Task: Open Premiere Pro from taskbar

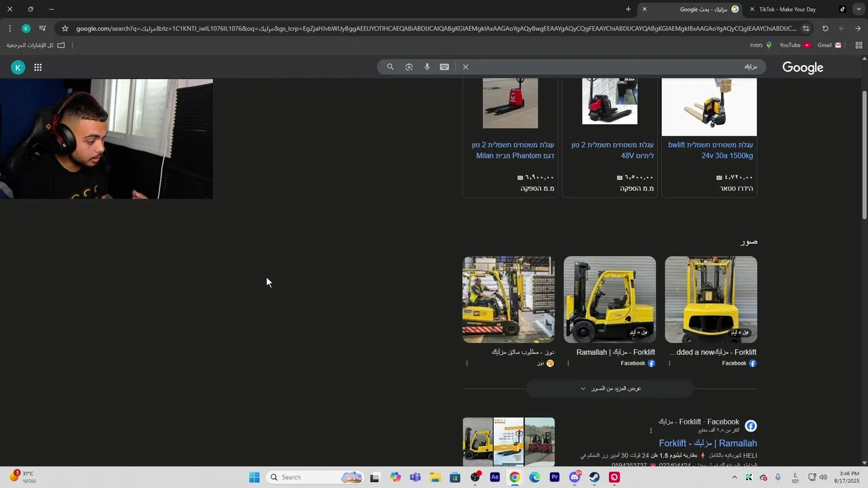Action: click(555, 477)
